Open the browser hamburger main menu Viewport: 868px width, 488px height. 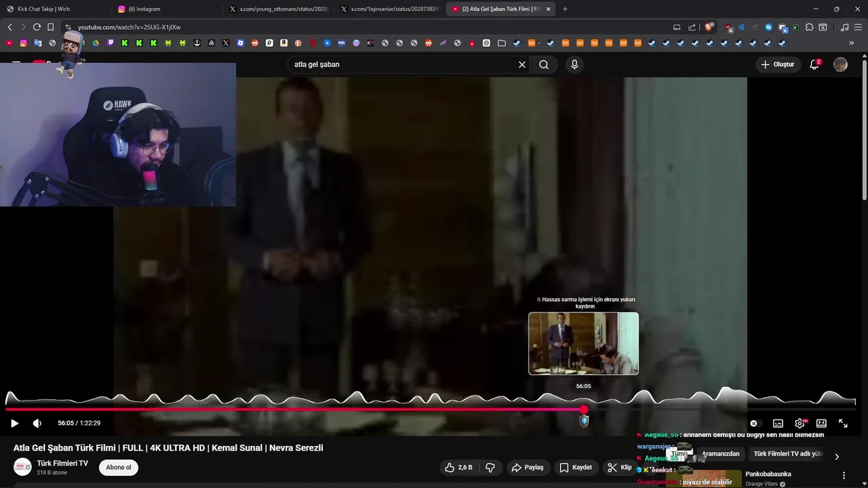859,27
